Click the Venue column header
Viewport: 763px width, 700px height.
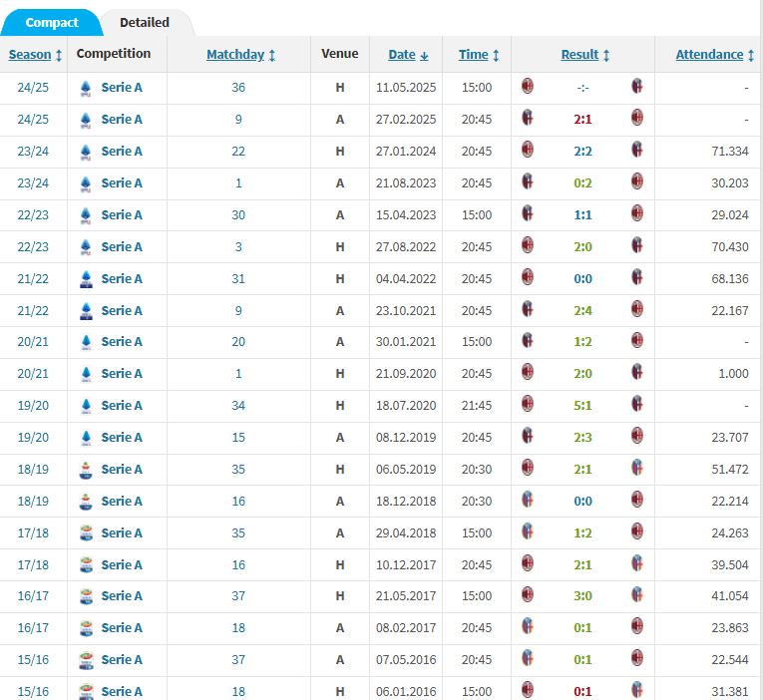point(340,54)
